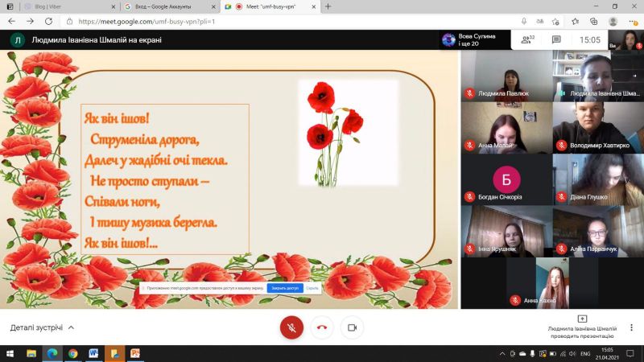This screenshot has height=362, width=644.
Task: Select Володимир Хавтирко video tile
Action: (598, 128)
